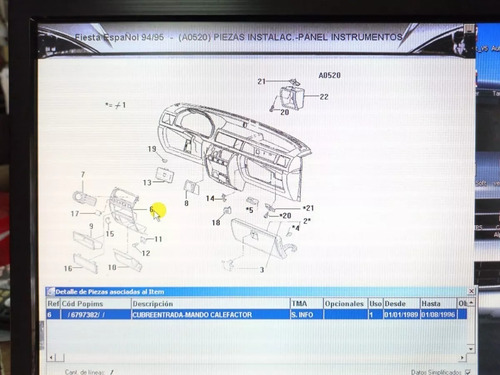Click the '01/01/1989' Desde date cell
Image resolution: width=500 pixels, height=375 pixels.
point(401,315)
